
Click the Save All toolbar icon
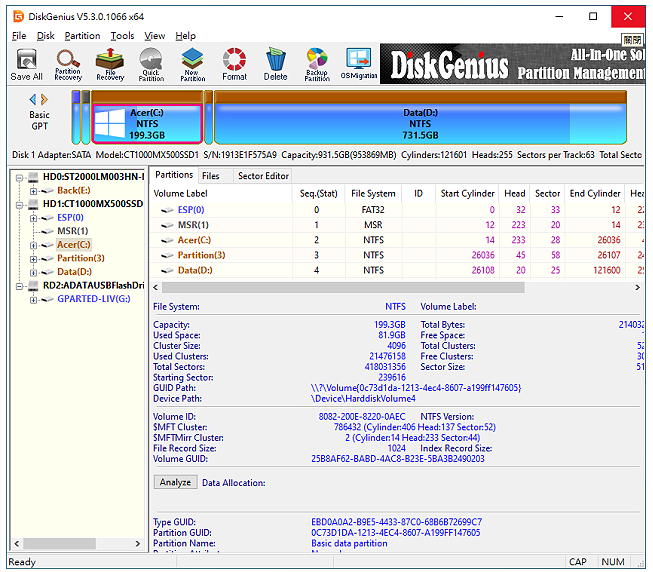pos(26,64)
